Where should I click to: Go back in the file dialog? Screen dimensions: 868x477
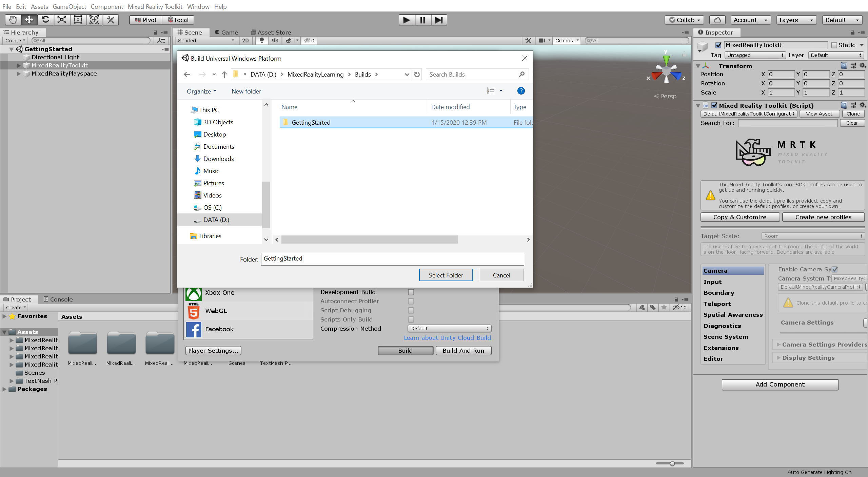(187, 74)
